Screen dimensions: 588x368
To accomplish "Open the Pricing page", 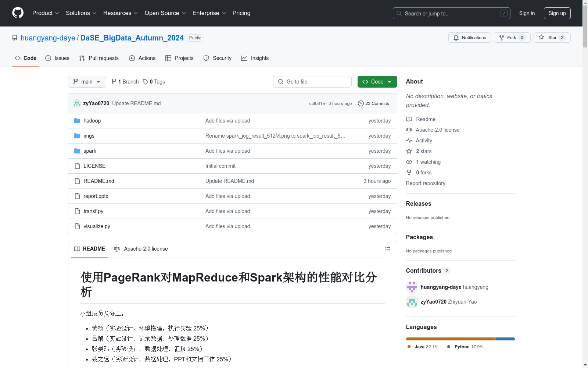I will click(x=241, y=13).
